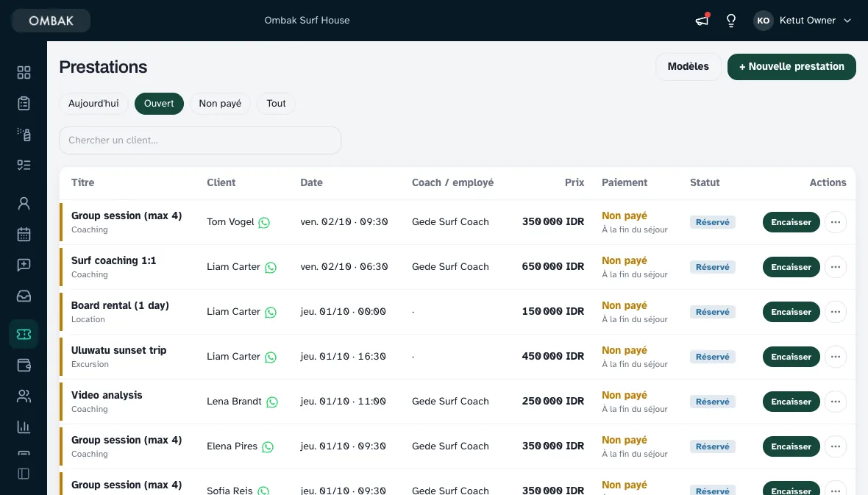
Task: Click the lightbulb tips icon
Action: pyautogui.click(x=731, y=21)
